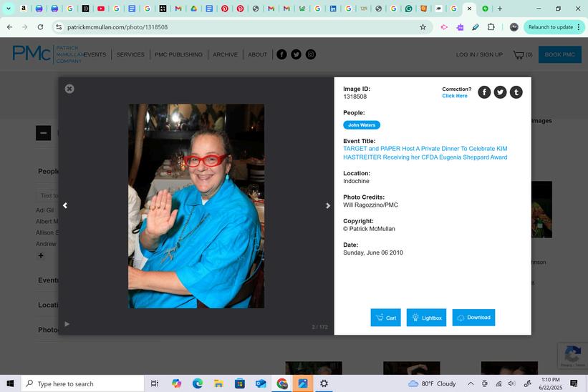This screenshot has height=392, width=588.
Task: Select the John Waters people tag
Action: (362, 125)
